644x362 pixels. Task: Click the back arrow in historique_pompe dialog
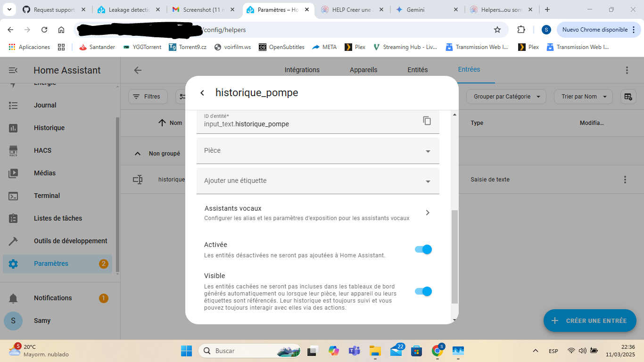coord(202,93)
